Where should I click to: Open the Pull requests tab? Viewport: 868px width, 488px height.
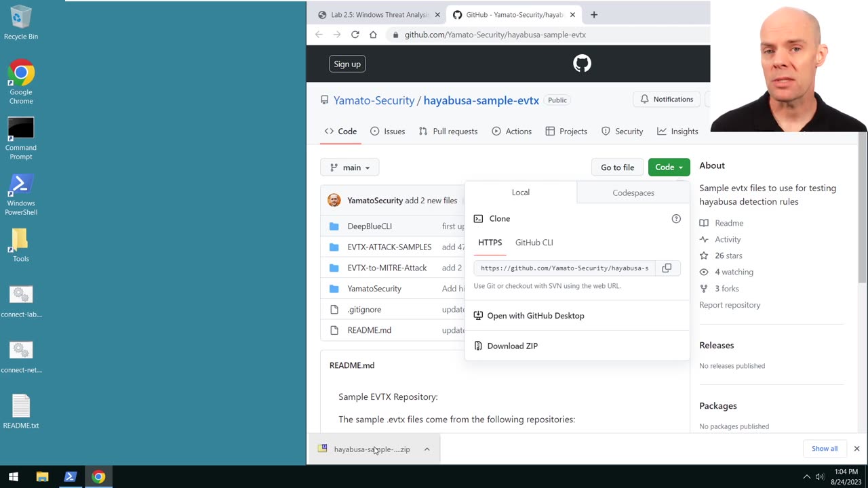pos(448,131)
